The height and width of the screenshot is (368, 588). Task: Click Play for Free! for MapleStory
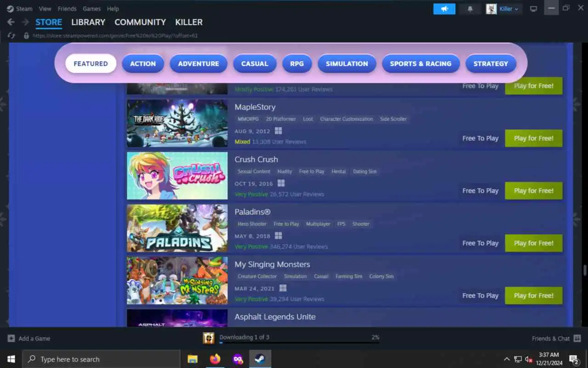click(x=534, y=138)
